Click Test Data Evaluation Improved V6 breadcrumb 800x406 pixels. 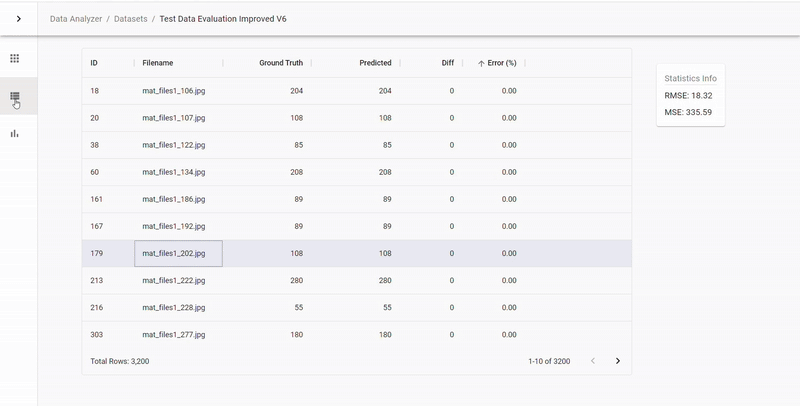223,19
